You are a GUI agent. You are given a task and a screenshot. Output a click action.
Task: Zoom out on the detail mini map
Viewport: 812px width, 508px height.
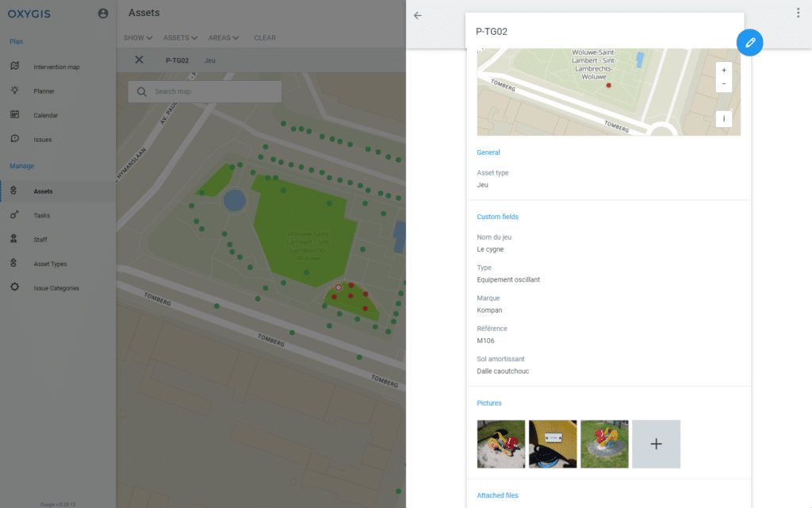[x=724, y=84]
